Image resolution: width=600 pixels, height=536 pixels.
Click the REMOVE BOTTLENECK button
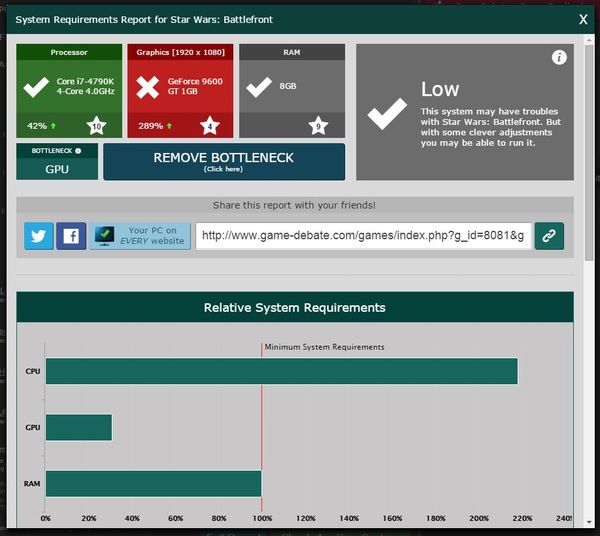pyautogui.click(x=224, y=162)
